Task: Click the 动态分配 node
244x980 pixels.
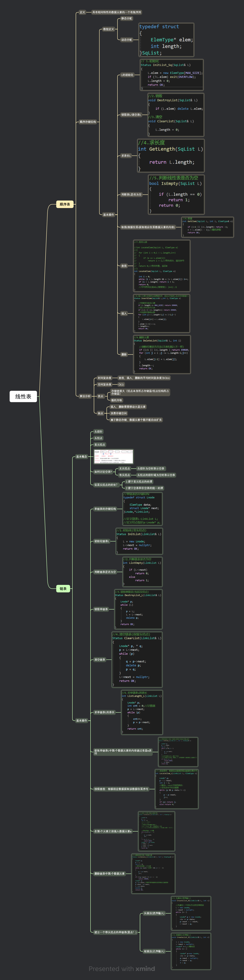Action: (127, 40)
